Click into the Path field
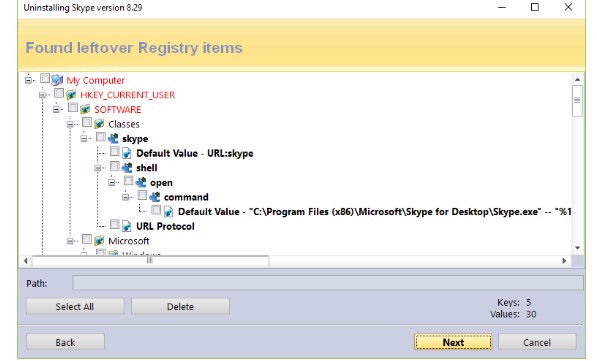Image resolution: width=597 pixels, height=361 pixels. click(x=328, y=283)
